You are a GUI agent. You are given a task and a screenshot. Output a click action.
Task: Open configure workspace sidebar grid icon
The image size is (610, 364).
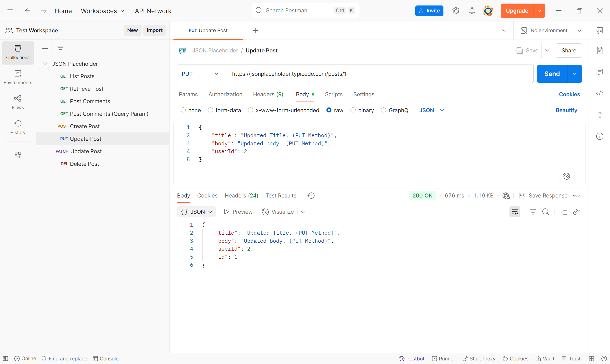tap(18, 155)
